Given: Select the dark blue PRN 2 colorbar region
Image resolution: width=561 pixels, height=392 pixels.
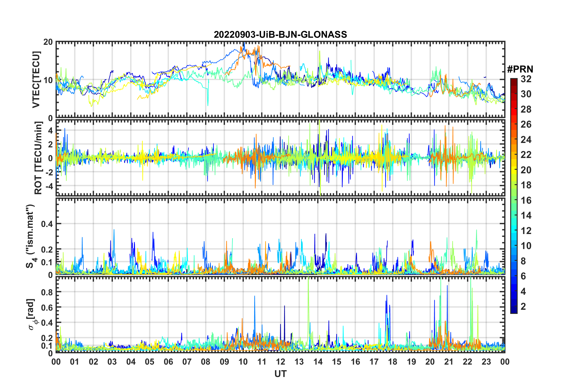Looking at the screenshot, I should click(x=514, y=307).
